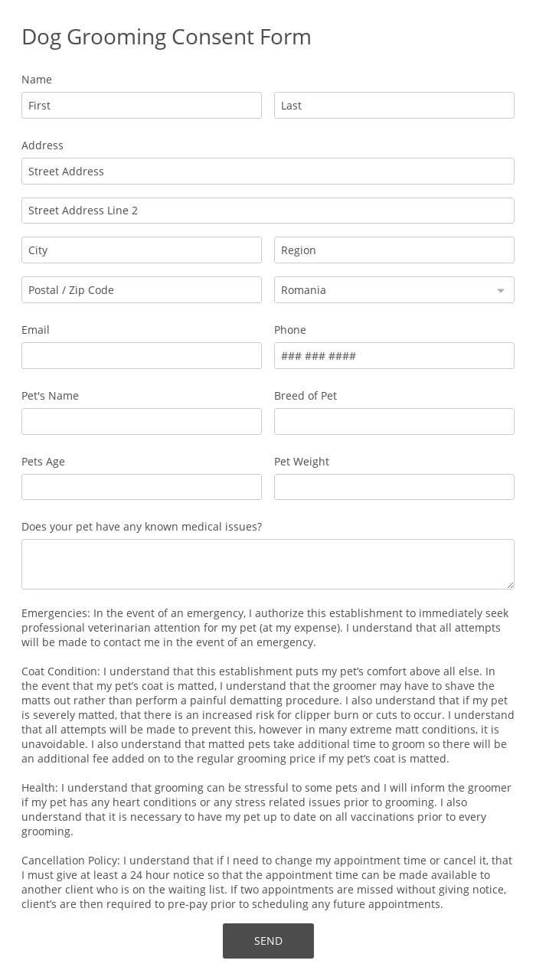Click the textarea resize handle

pyautogui.click(x=510, y=586)
